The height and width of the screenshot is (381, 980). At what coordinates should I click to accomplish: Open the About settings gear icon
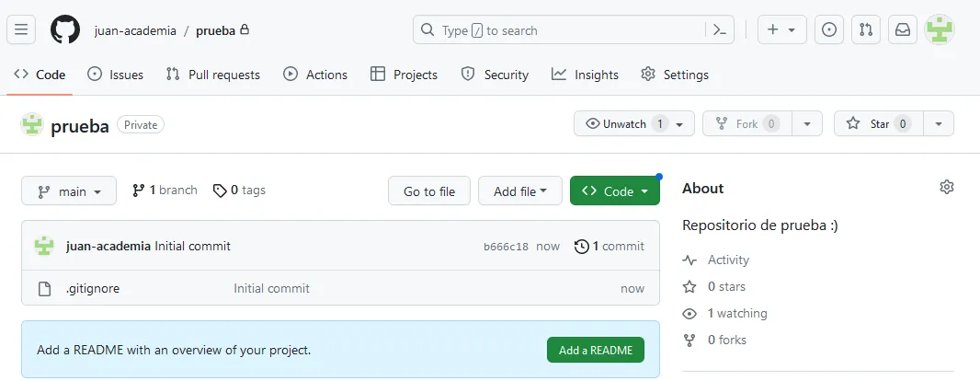(x=947, y=188)
